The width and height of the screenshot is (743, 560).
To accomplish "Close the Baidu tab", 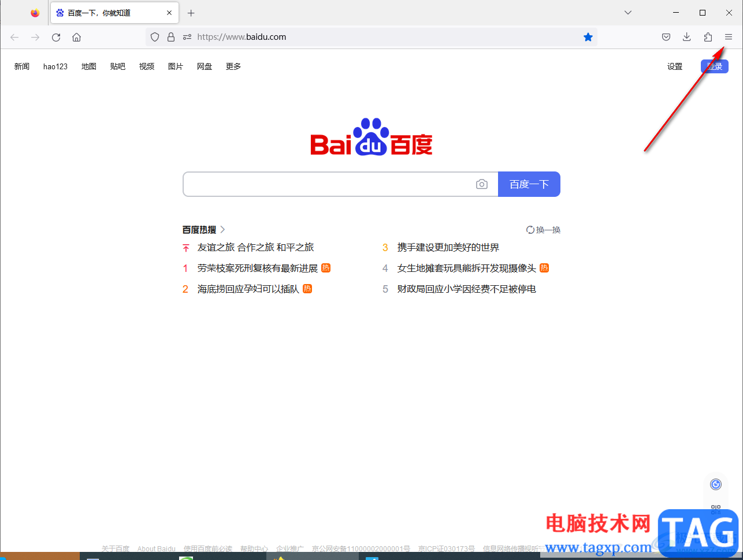I will click(x=169, y=13).
